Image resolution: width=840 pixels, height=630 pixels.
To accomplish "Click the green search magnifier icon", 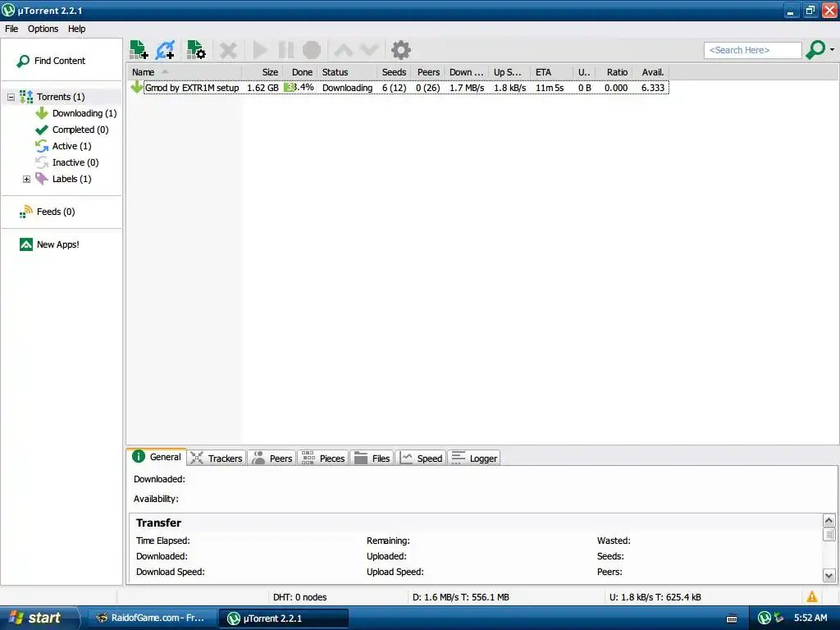I will [816, 50].
